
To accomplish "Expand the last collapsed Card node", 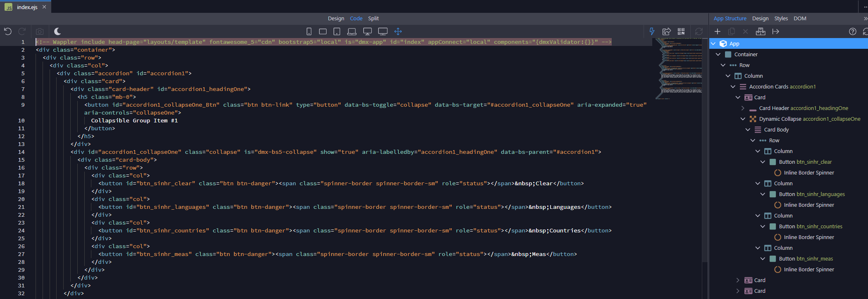I will (x=738, y=291).
